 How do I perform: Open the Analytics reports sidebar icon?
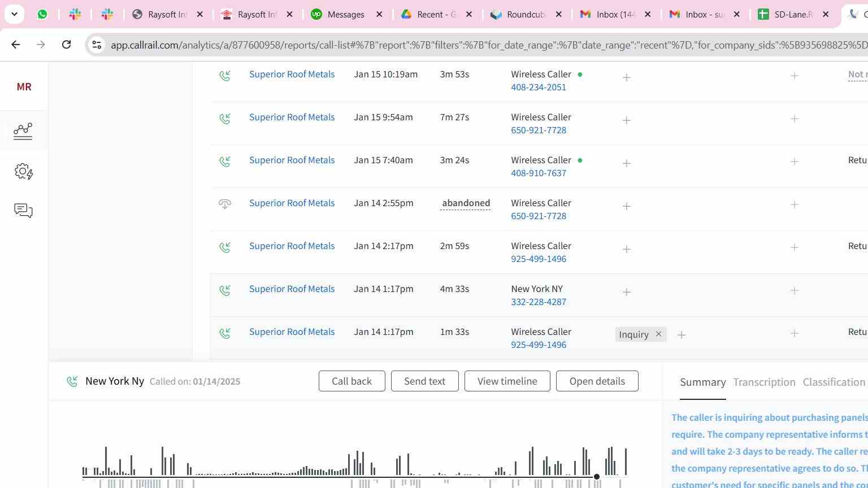tap(23, 131)
